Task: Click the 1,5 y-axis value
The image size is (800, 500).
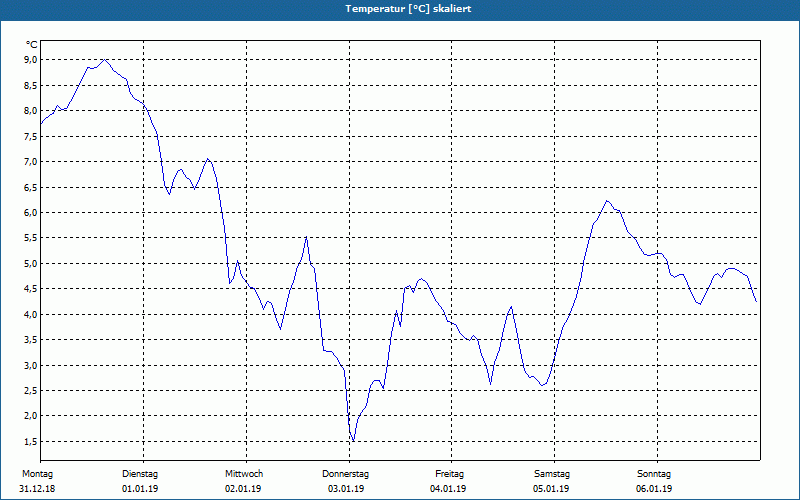Action: click(31, 441)
